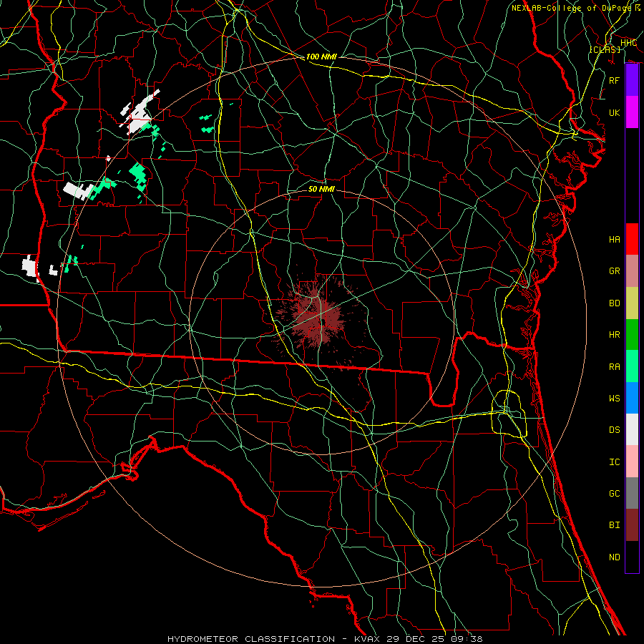Click the Hydrometeor Classification KVAX caption
The width and height of the screenshot is (644, 644).
325,639
